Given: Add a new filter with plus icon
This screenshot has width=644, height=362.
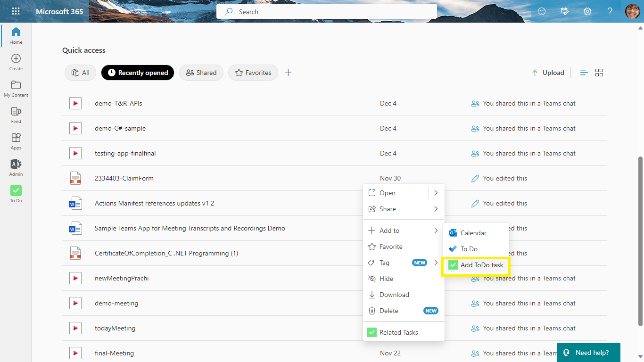Looking at the screenshot, I should pos(289,73).
